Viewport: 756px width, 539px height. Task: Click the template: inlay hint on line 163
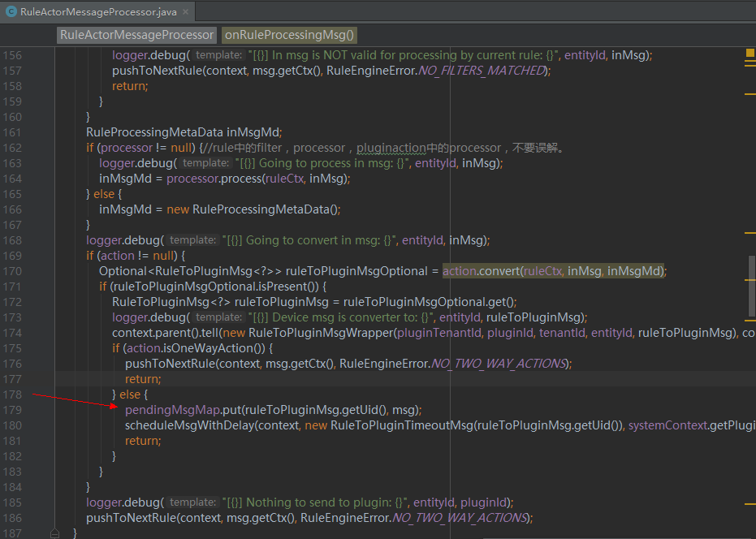205,162
